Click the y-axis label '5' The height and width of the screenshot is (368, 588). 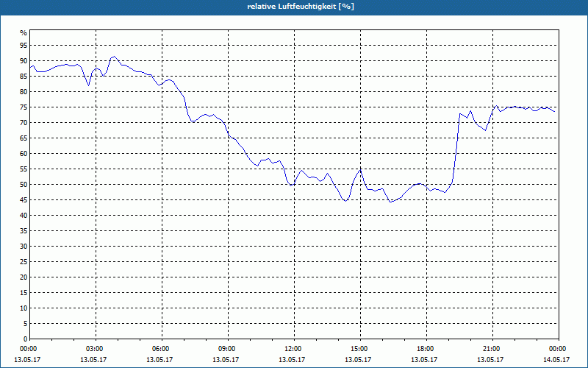[26, 324]
